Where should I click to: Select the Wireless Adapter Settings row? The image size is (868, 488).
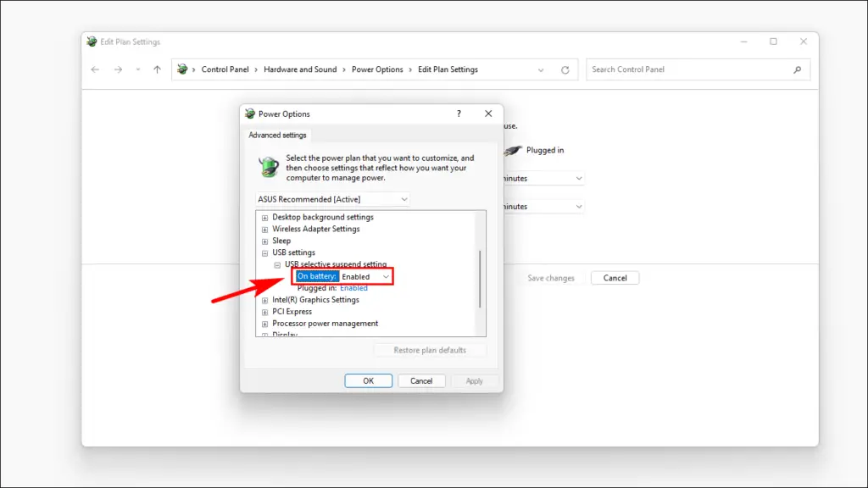pos(316,229)
